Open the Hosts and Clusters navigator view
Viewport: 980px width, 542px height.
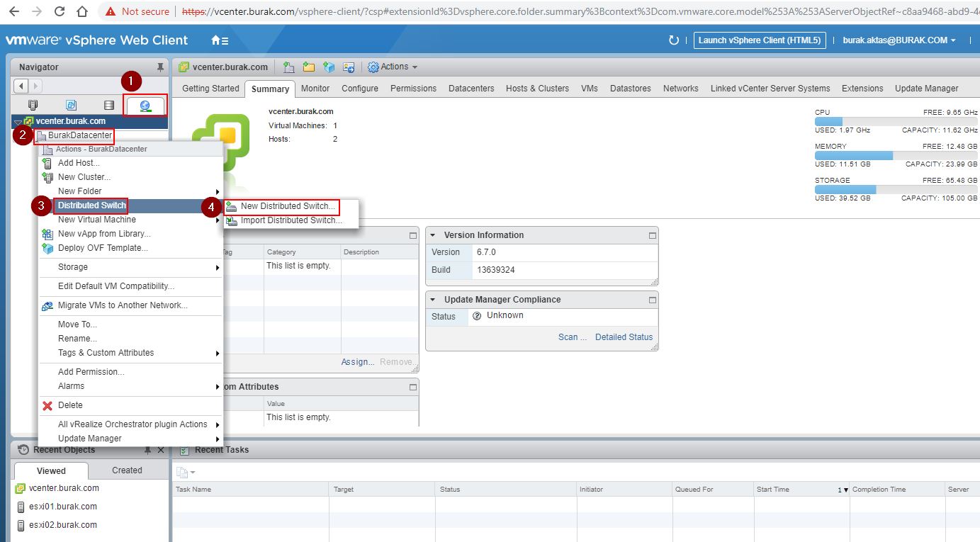coord(33,105)
